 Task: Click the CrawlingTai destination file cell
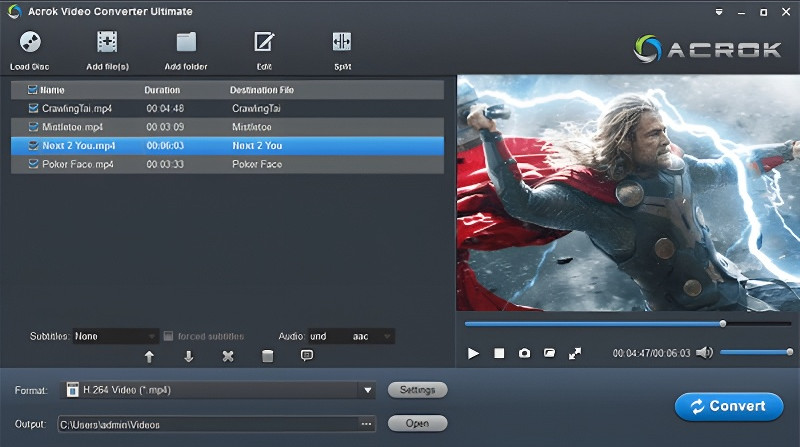pos(256,108)
